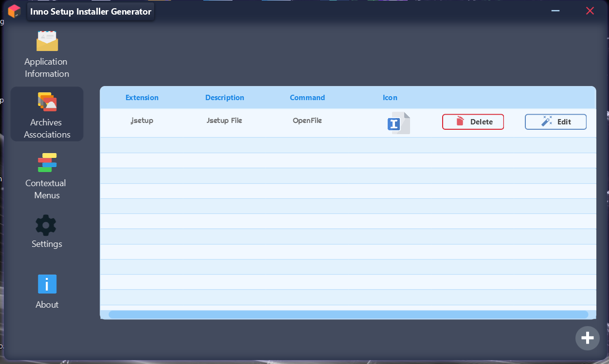Switch to Contextual Menus label
This screenshot has width=609, height=364.
point(46,189)
